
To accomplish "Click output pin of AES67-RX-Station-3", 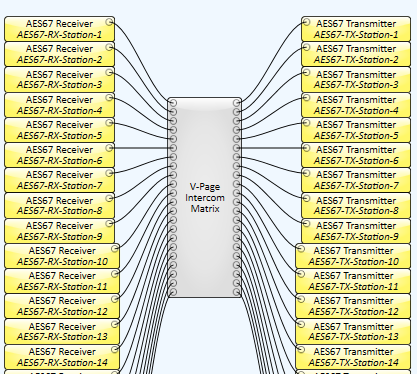I will click(x=109, y=72).
